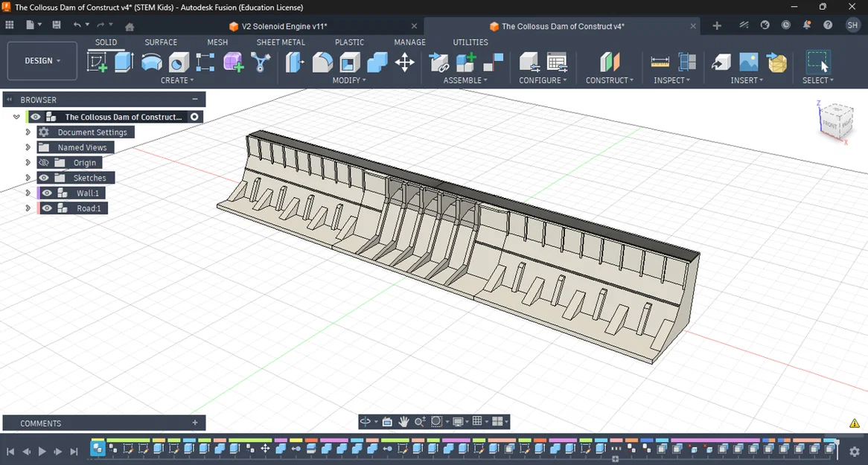Open the DESIGN workspace dropdown
The height and width of the screenshot is (465, 868).
click(42, 61)
